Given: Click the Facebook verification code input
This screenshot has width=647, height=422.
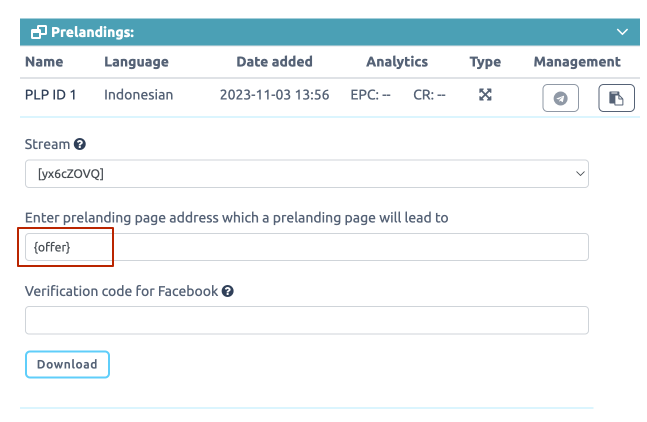Looking at the screenshot, I should [x=307, y=320].
